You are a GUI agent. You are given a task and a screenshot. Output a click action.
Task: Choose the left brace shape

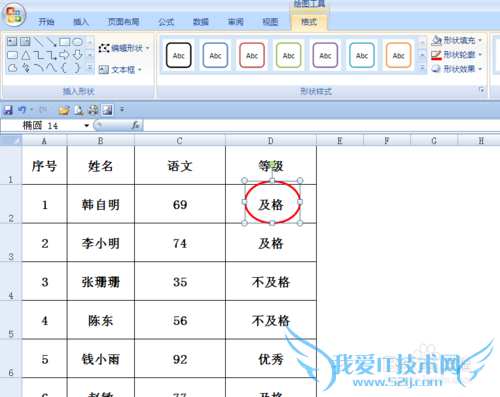64,68
